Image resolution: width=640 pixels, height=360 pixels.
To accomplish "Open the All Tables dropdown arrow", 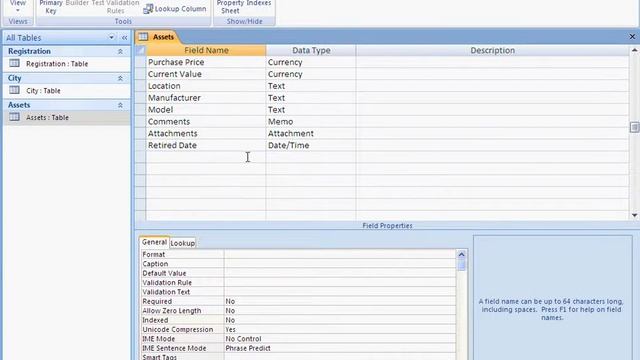I will 111,38.
